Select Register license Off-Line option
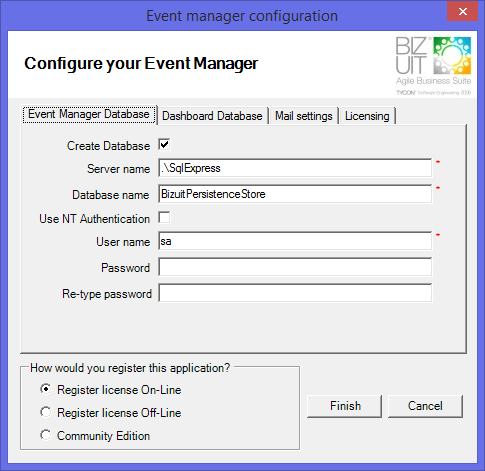 point(46,412)
